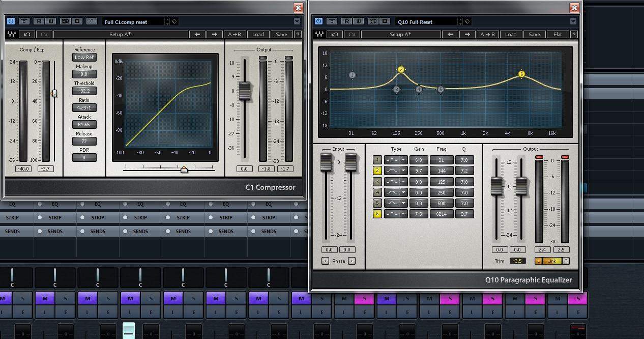Go to previous preset in C1 Compressor
This screenshot has height=339, width=644.
[197, 35]
